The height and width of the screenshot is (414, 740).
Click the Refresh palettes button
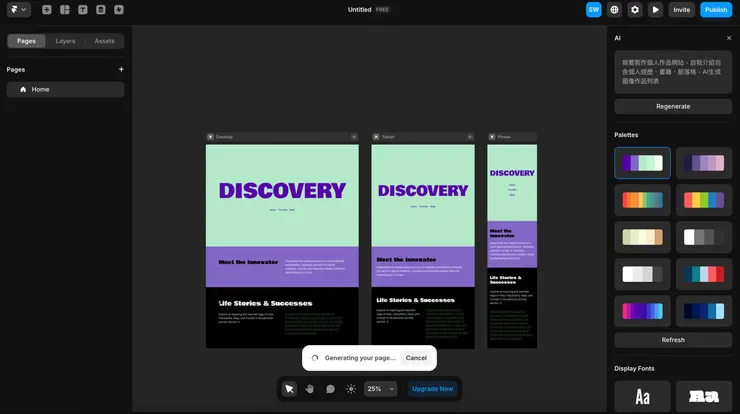coord(673,340)
